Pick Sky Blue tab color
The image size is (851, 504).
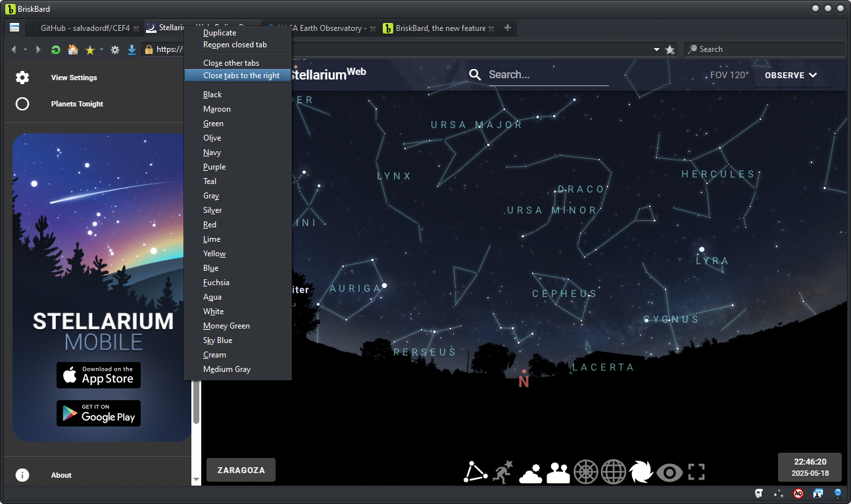tap(238, 340)
